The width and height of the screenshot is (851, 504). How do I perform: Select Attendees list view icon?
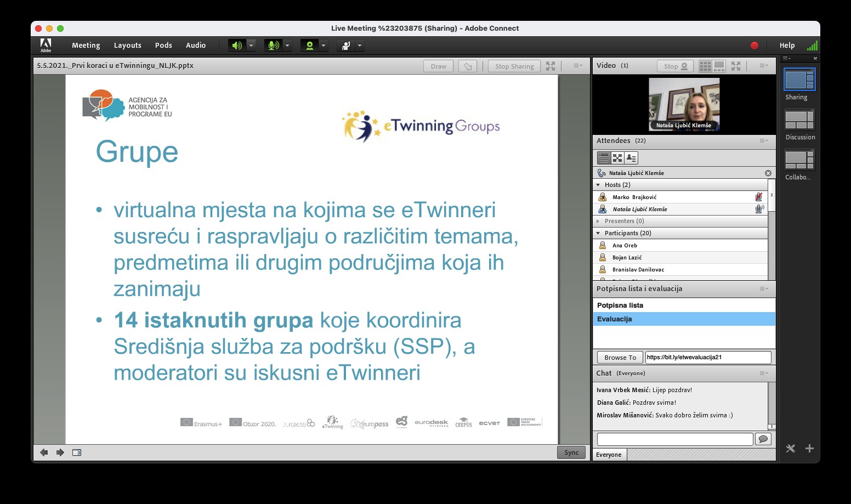pos(604,158)
